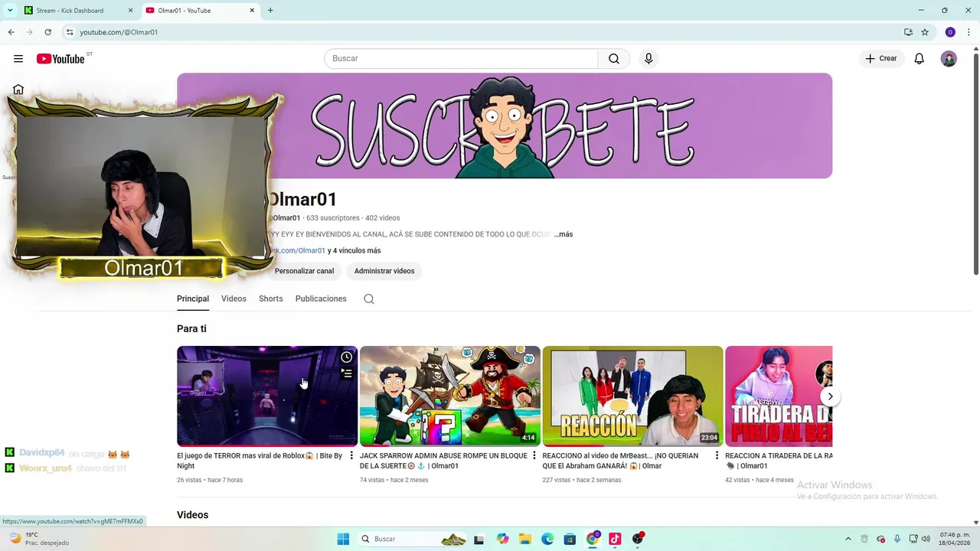Open REACCIÓN MrBeast video thumbnail

pos(633,396)
